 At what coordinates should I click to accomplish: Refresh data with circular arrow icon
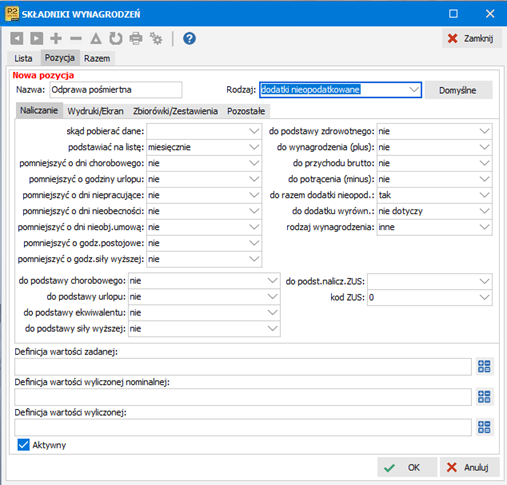point(116,38)
